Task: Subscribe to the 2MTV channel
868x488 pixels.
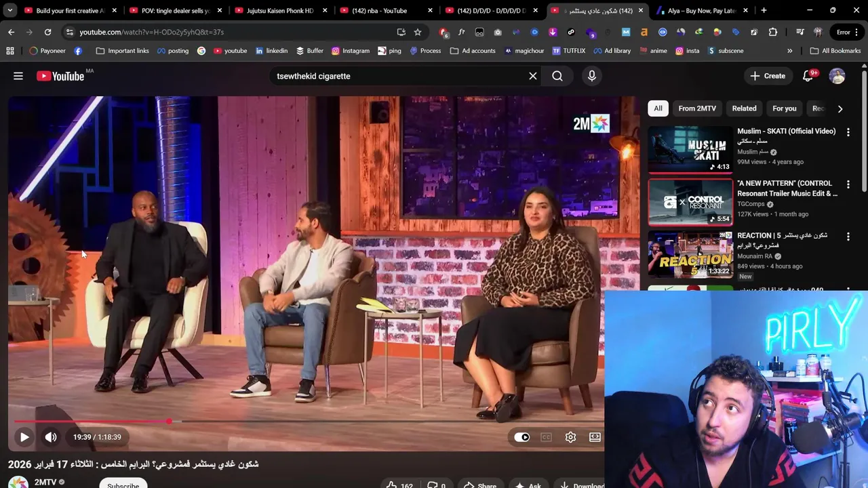Action: tap(123, 485)
